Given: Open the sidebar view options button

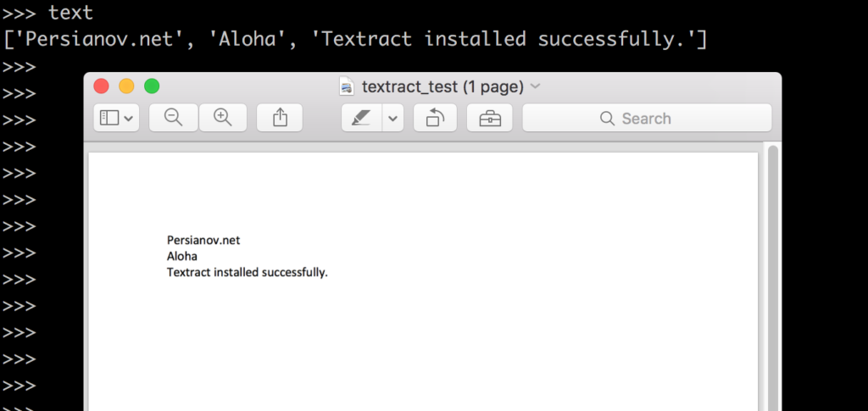Looking at the screenshot, I should [x=116, y=118].
